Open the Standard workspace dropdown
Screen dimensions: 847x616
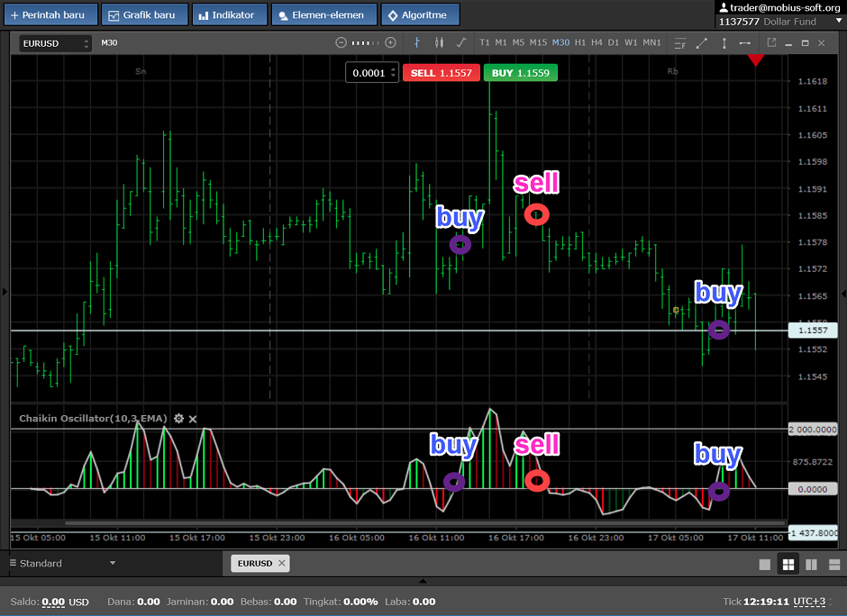coord(63,563)
